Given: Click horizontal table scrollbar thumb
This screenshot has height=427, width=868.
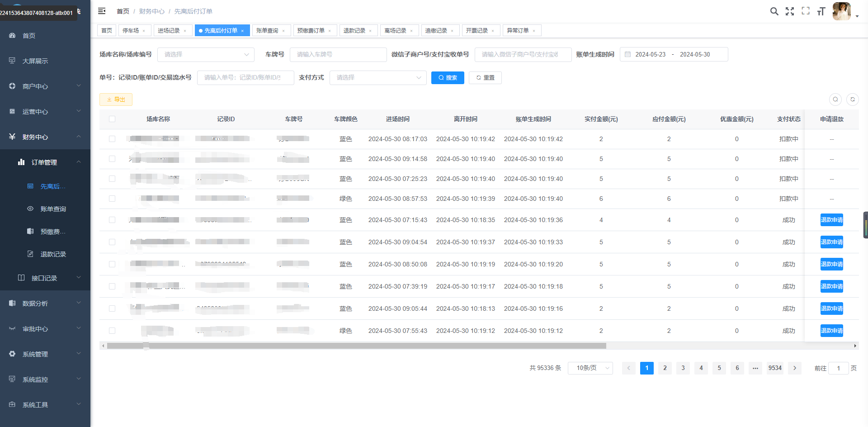Looking at the screenshot, I should pos(356,346).
